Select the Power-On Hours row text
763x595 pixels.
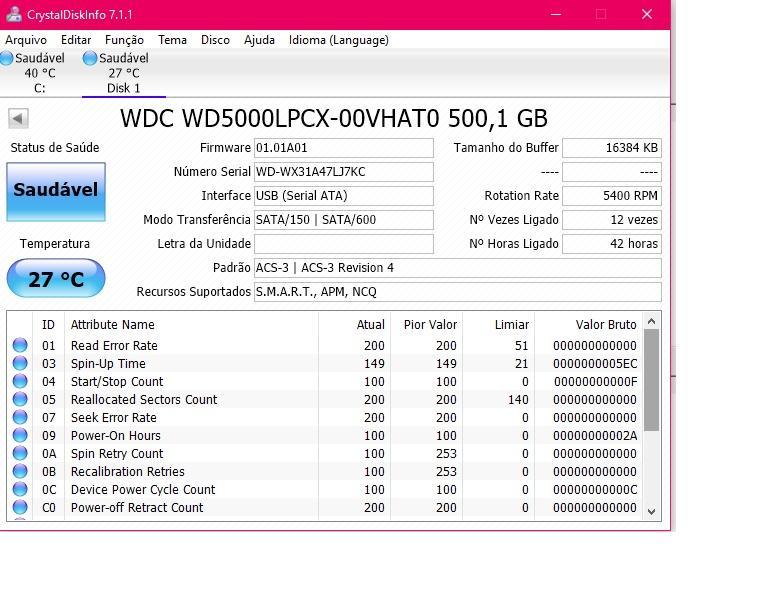[116, 435]
